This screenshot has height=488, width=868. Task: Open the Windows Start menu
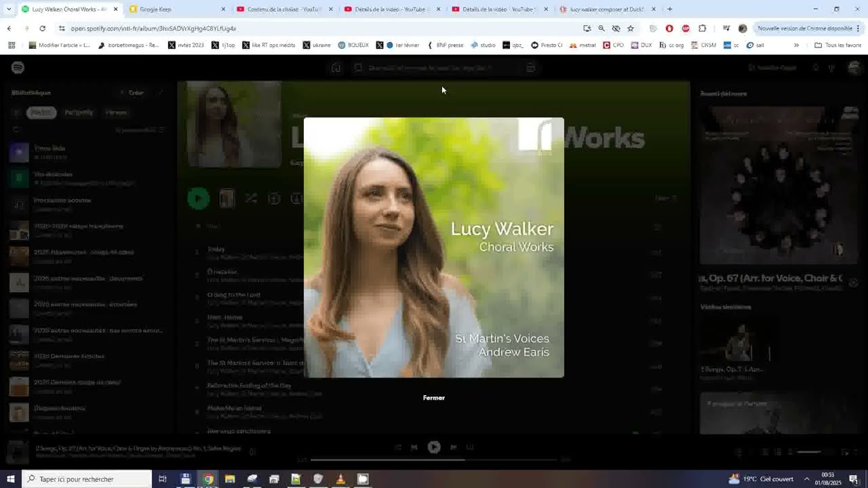click(10, 479)
